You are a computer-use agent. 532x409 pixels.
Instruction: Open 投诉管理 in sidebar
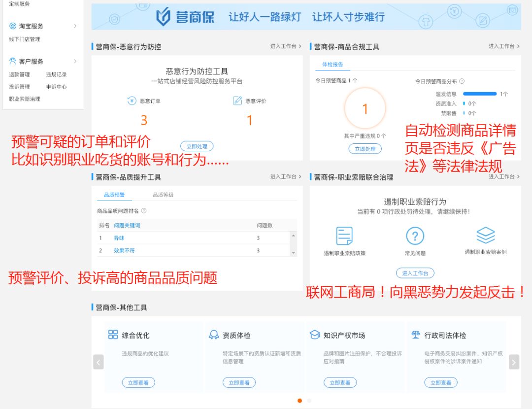[x=19, y=87]
